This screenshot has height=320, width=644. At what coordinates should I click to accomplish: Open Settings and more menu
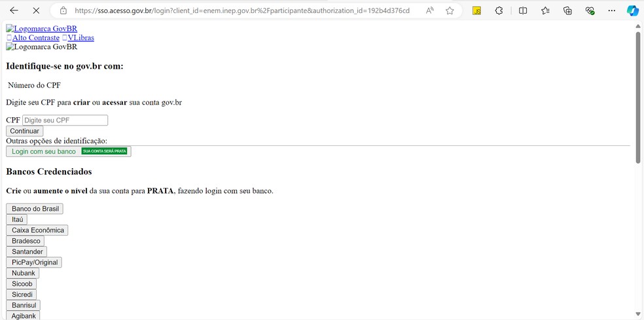coord(611,10)
